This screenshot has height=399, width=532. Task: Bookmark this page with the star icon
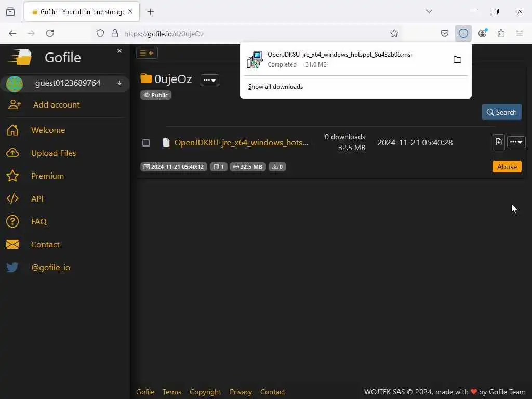click(394, 33)
